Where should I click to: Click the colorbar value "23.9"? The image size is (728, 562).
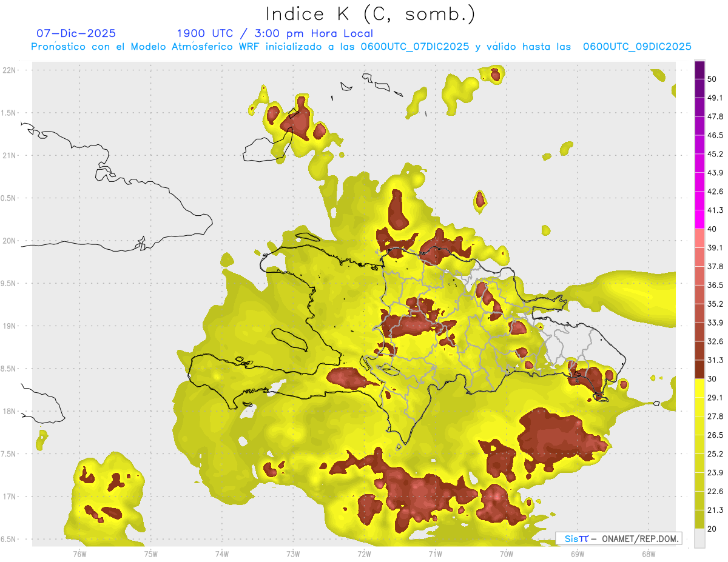tap(715, 473)
